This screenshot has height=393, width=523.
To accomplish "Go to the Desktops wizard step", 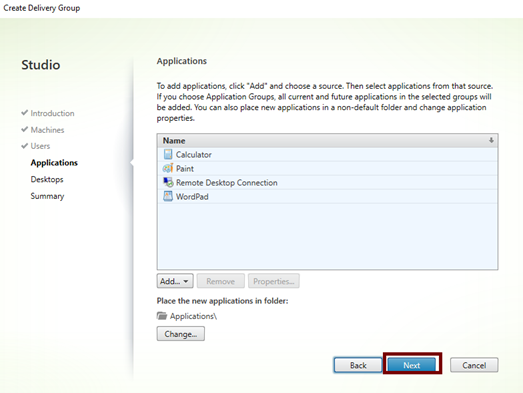I will [x=47, y=179].
